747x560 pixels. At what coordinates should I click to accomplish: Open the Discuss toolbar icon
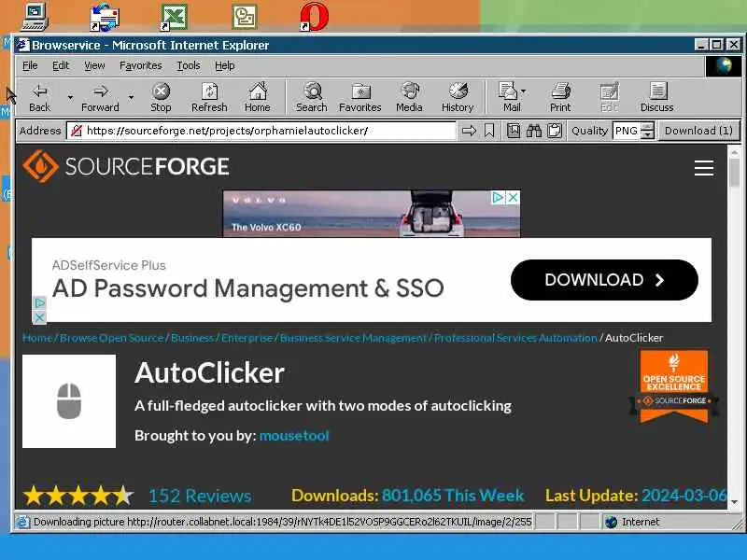click(657, 98)
